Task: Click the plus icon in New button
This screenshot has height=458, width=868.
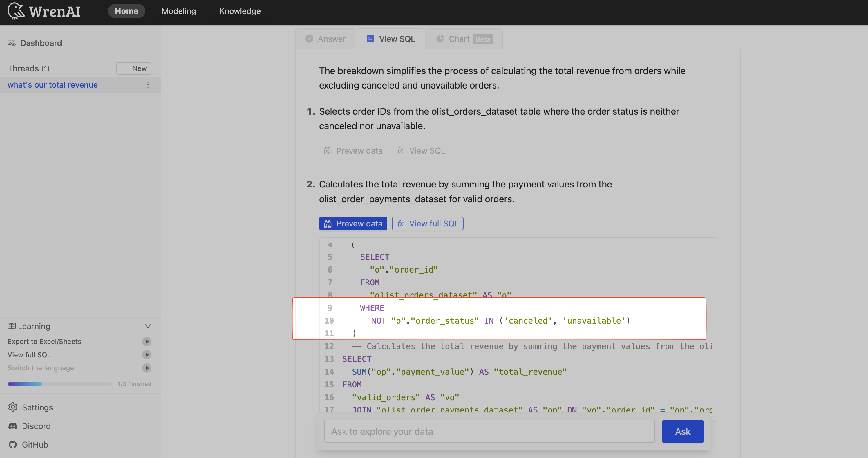Action: click(124, 68)
